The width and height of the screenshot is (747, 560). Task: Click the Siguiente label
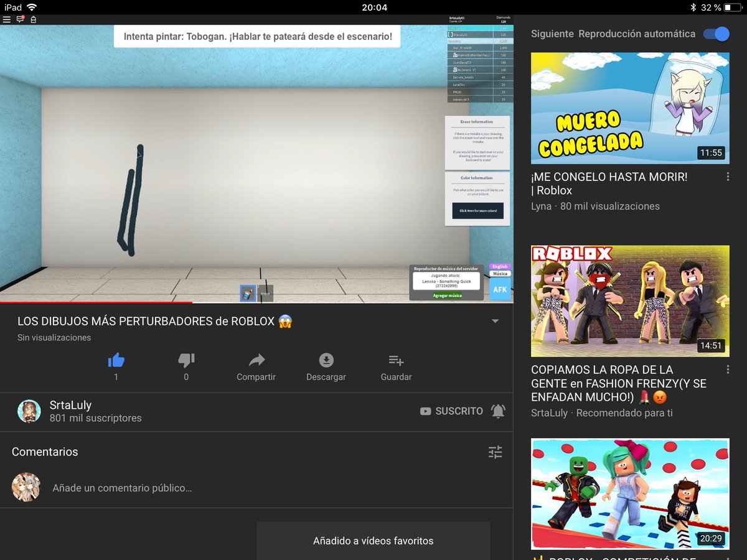tap(552, 34)
